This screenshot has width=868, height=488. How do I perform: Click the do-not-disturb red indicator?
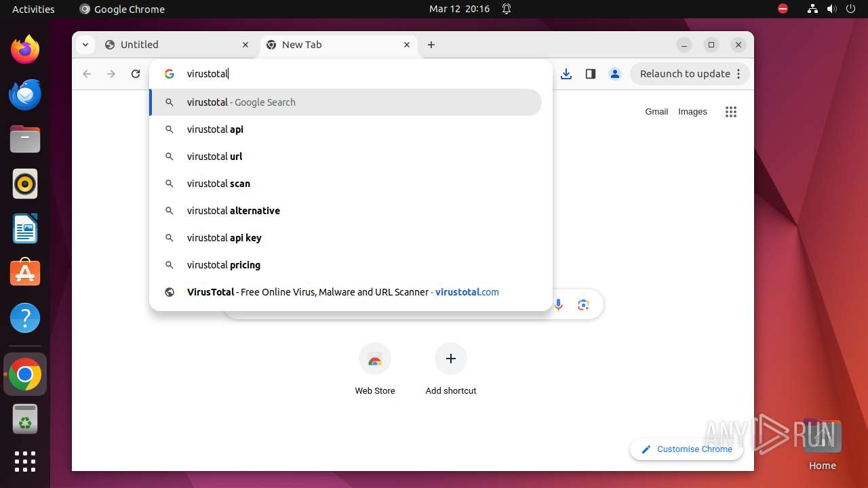[x=783, y=9]
